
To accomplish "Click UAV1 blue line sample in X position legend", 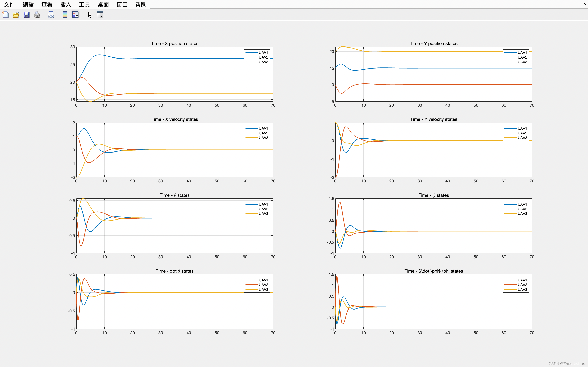I will coord(252,52).
